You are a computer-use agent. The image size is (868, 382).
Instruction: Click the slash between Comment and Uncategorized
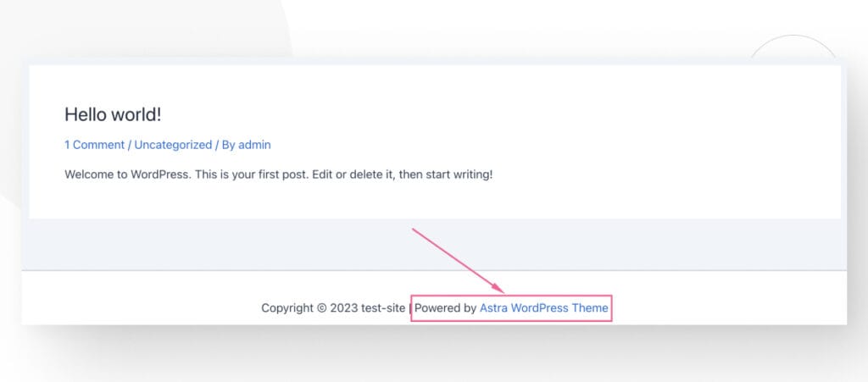tap(130, 145)
